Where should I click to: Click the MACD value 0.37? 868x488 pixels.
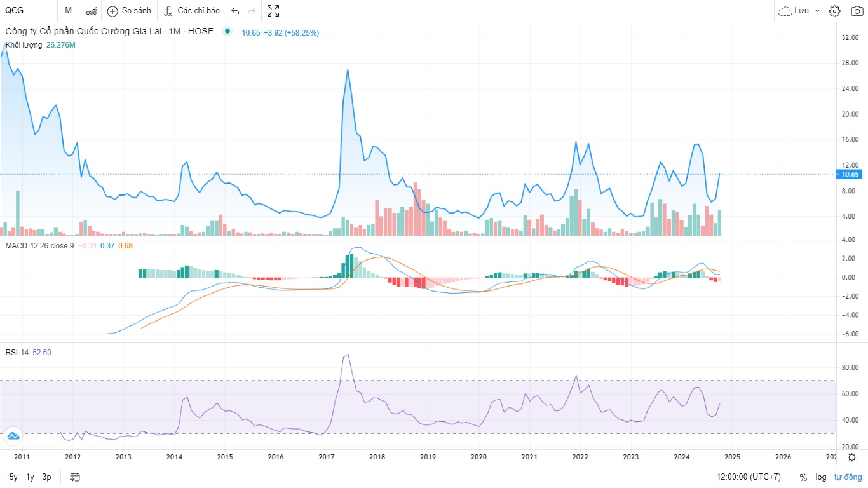pyautogui.click(x=107, y=245)
